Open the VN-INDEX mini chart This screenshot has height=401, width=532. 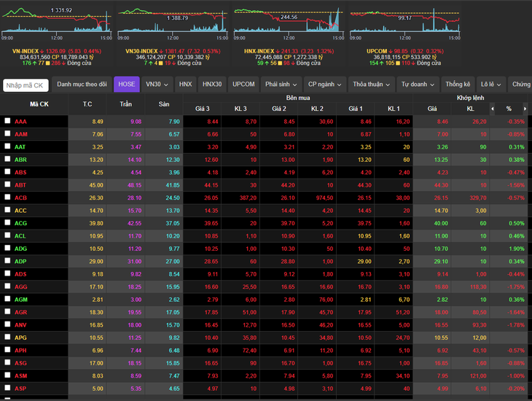[x=57, y=23]
